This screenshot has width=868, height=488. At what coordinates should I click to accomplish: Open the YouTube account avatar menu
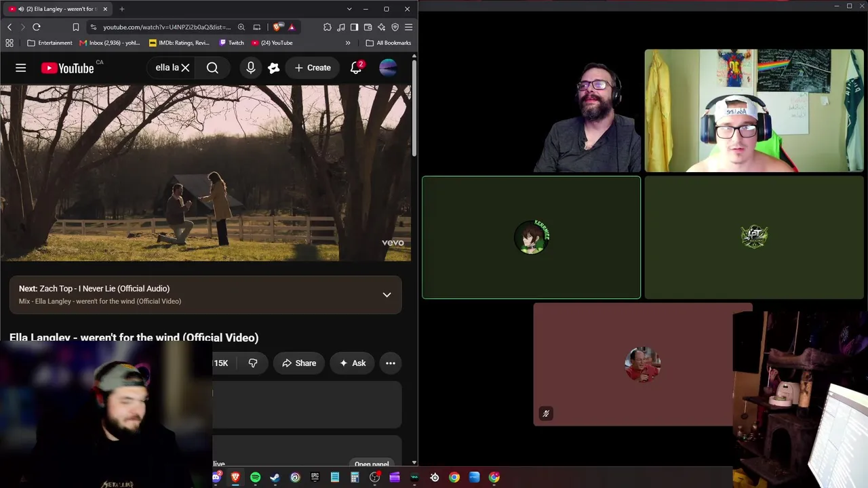[388, 68]
